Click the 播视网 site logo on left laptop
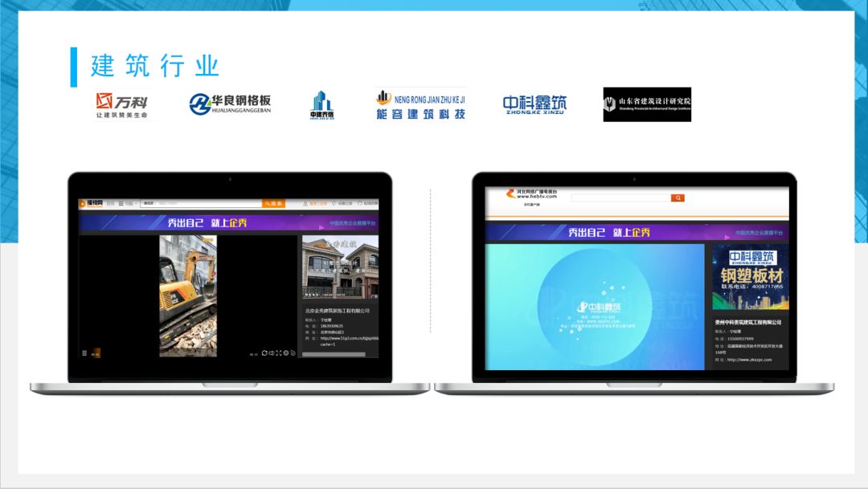Viewport: 868px width, 489px height. coord(91,204)
